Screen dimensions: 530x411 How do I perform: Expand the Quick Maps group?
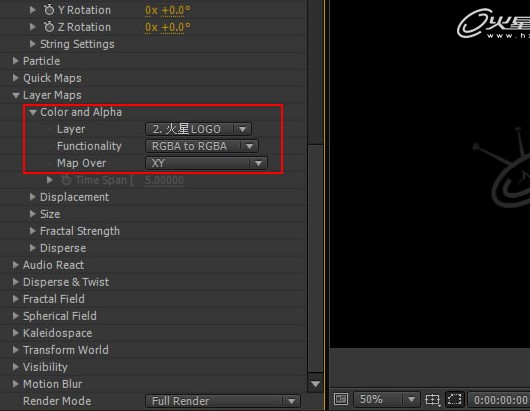coord(16,78)
